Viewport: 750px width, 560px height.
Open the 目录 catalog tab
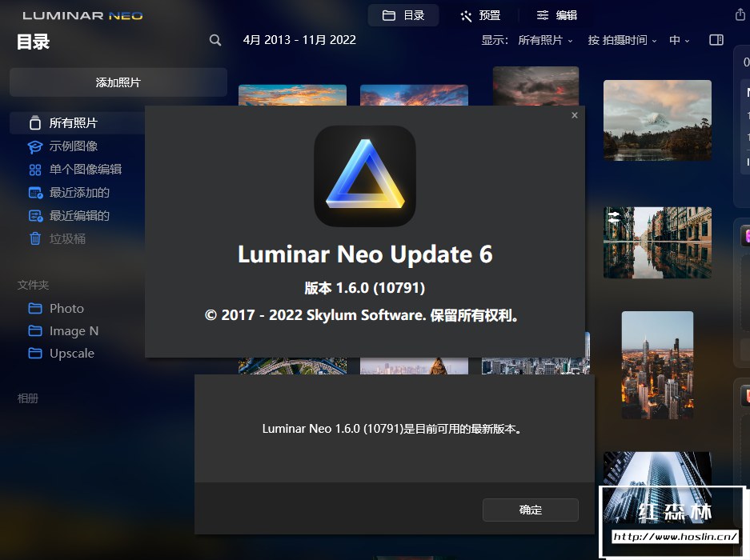tap(403, 15)
